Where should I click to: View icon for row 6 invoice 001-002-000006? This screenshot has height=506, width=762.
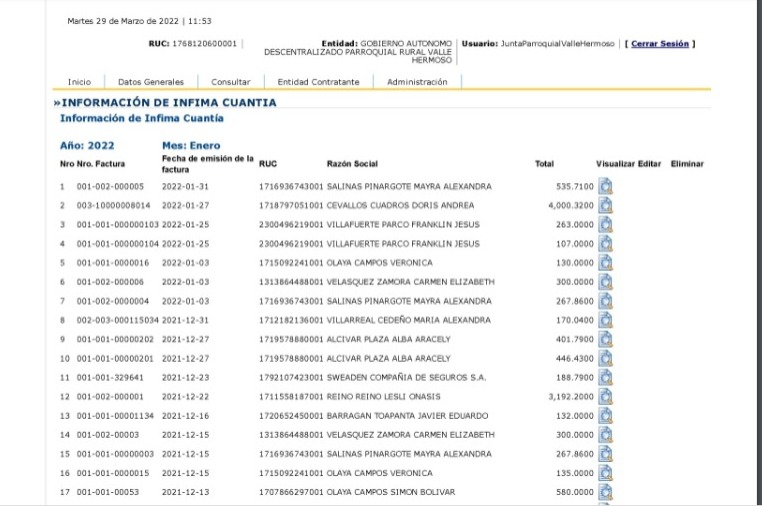[605, 282]
